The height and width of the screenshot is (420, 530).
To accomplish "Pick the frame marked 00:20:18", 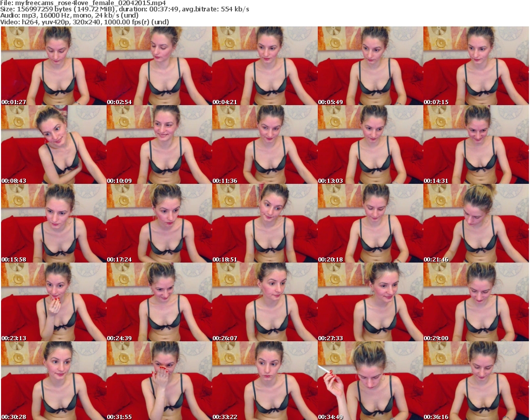I will coord(370,223).
